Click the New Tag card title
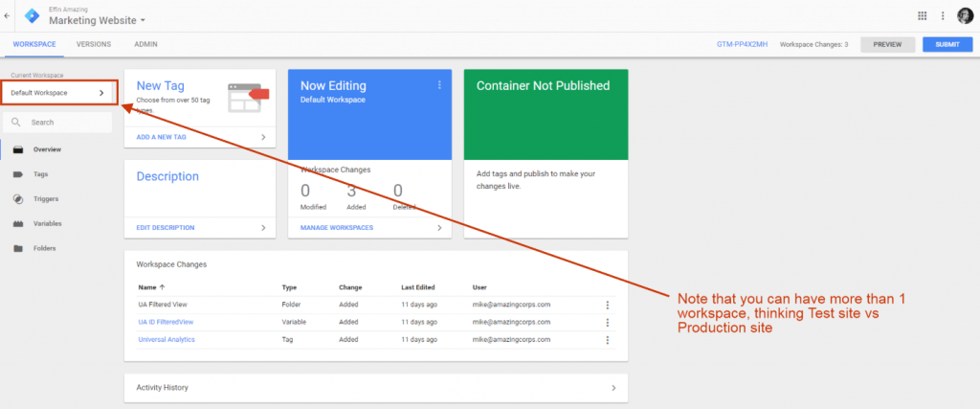Viewport: 980px width, 409px height. tap(160, 85)
